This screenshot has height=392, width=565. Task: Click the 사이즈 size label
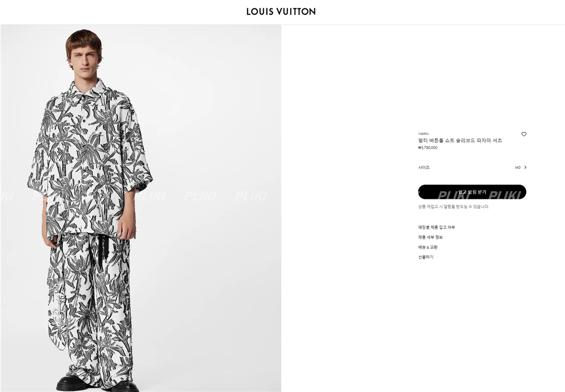click(x=424, y=167)
